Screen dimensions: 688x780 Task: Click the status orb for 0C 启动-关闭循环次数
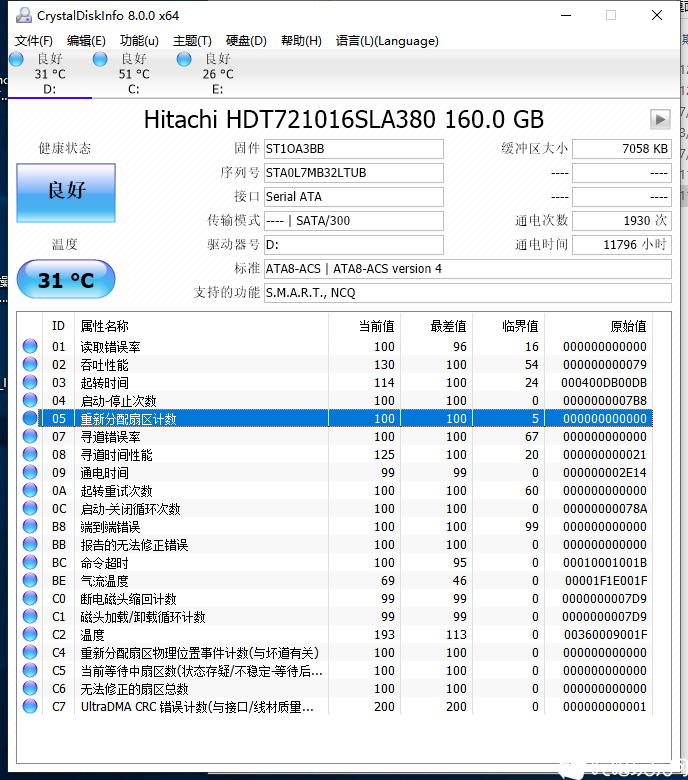click(30, 507)
